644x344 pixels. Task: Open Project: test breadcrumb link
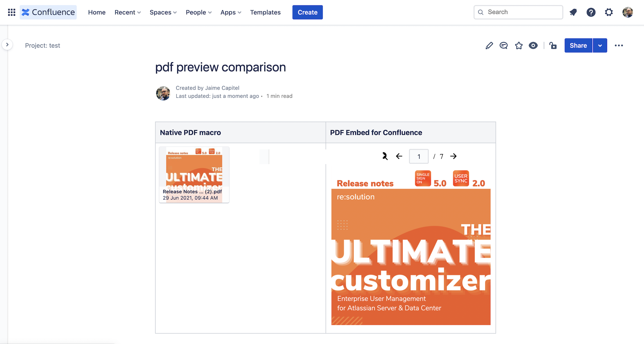(42, 46)
